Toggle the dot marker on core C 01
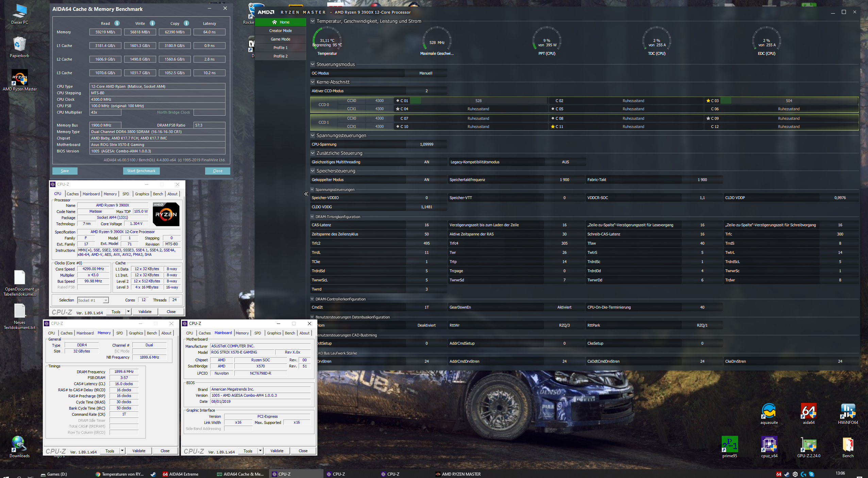868x478 pixels. (x=398, y=101)
